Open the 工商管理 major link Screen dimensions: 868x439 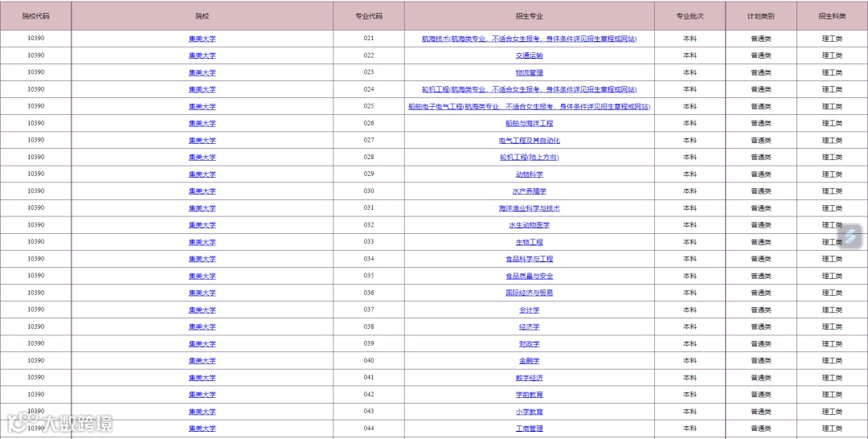[x=529, y=429]
